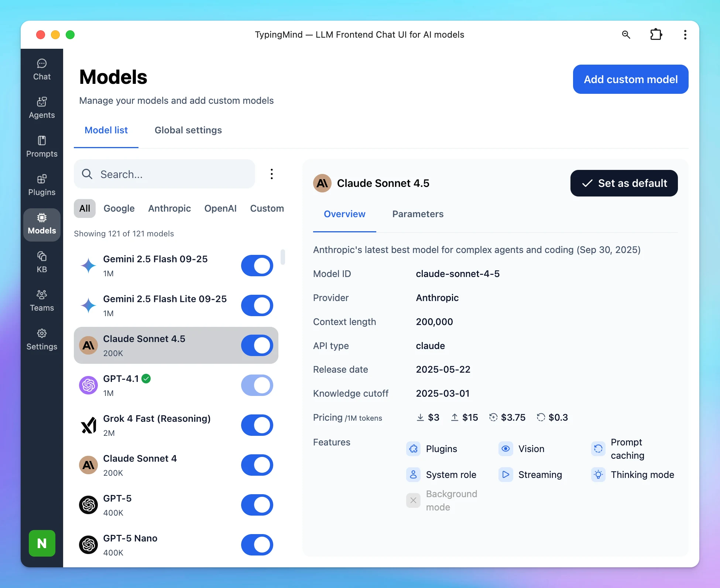Open the title bar three-dot menu
This screenshot has height=588, width=720.
(685, 35)
